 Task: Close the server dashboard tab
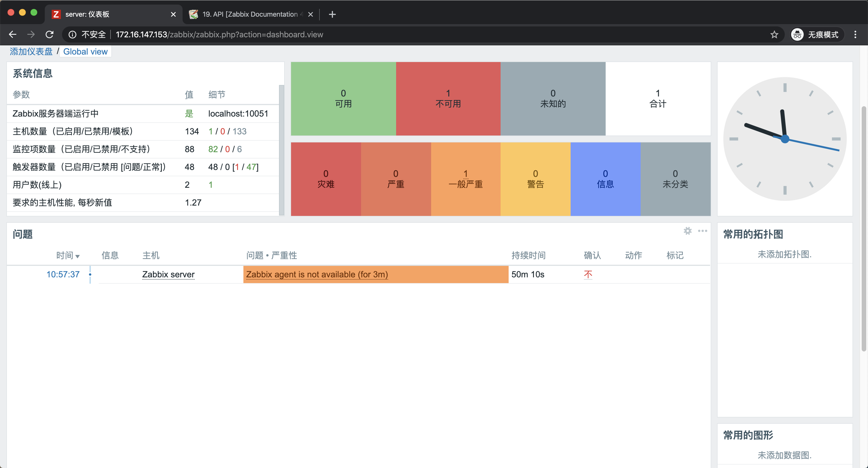(173, 14)
